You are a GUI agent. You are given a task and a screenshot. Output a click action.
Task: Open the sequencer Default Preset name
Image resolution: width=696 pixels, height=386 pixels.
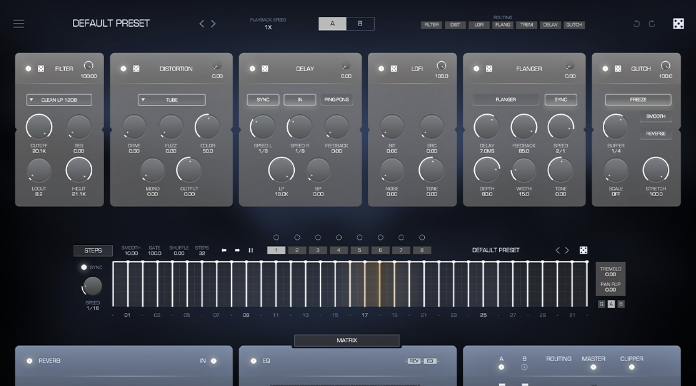click(x=496, y=250)
